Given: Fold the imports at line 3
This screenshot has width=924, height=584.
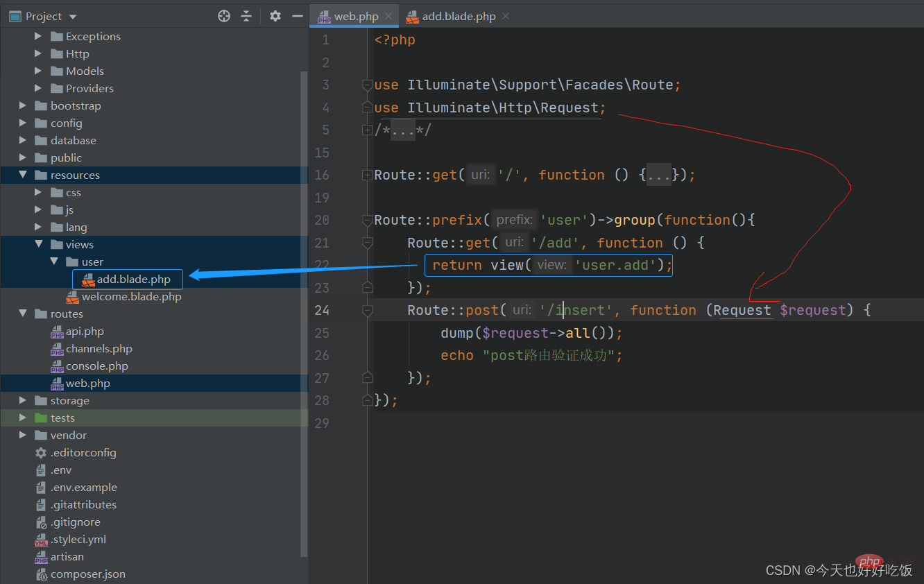Looking at the screenshot, I should point(367,85).
